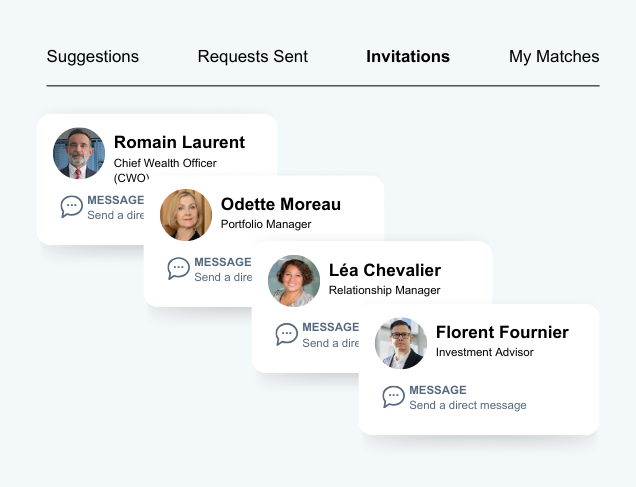Click Odette Moreau's message bubble icon
636x487 pixels.
point(179,269)
